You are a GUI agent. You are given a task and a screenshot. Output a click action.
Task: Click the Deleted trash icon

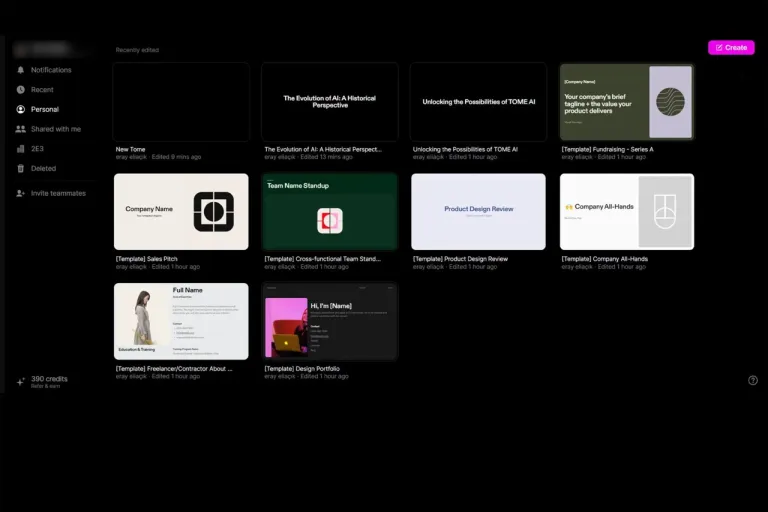[x=21, y=169]
